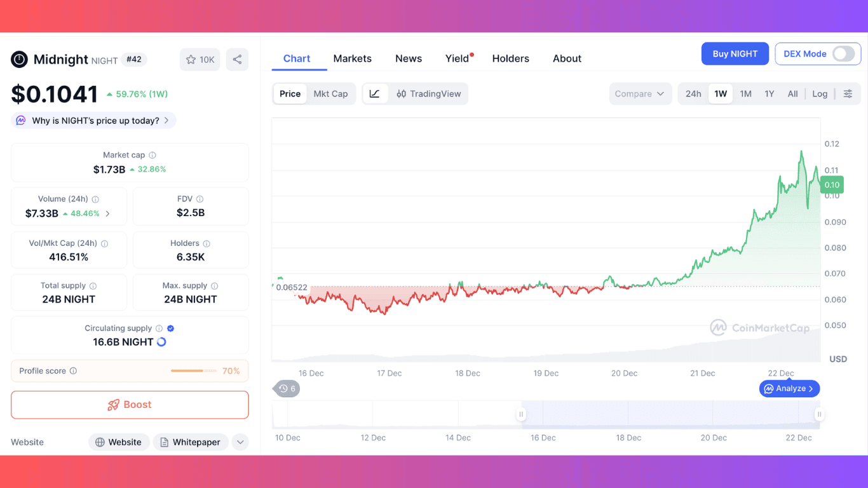Click the #42 rank badge

[x=134, y=59]
